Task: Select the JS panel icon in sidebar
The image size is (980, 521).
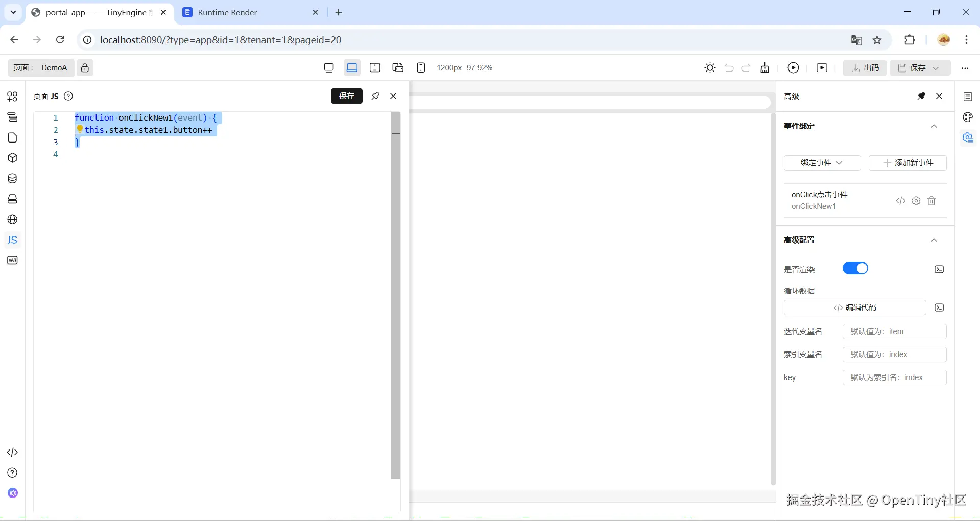Action: [12, 240]
